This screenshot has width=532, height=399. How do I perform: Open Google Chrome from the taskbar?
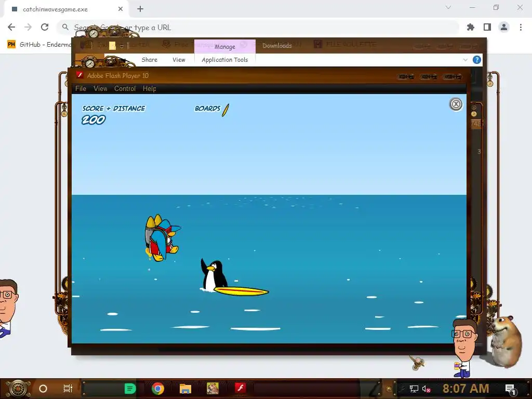tap(158, 389)
